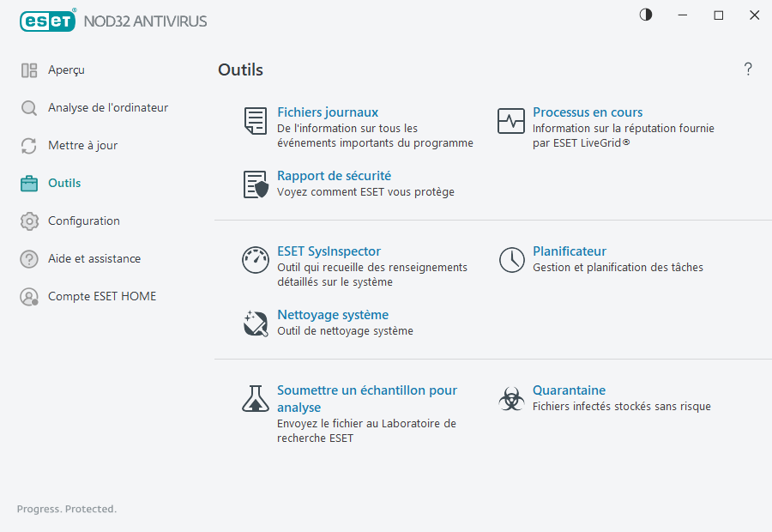Viewport: 772px width, 532px height.
Task: Select the Analyse de l'ordinateur magnifier icon
Action: [28, 107]
